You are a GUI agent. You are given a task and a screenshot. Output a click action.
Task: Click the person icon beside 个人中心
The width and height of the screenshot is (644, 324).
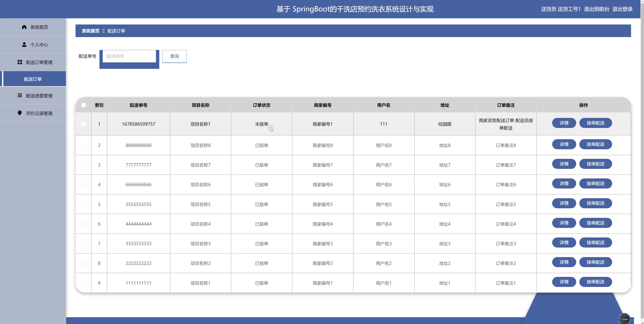coord(24,44)
